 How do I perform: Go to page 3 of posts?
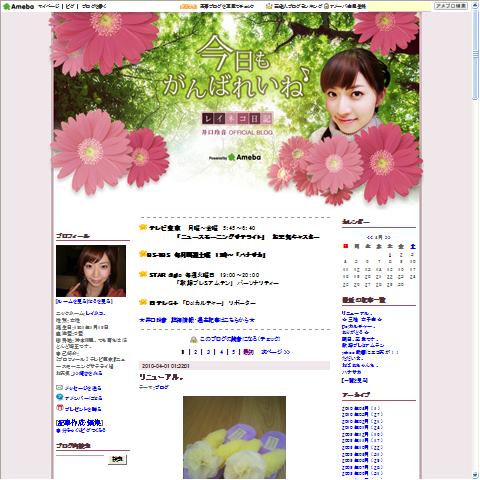click(208, 352)
